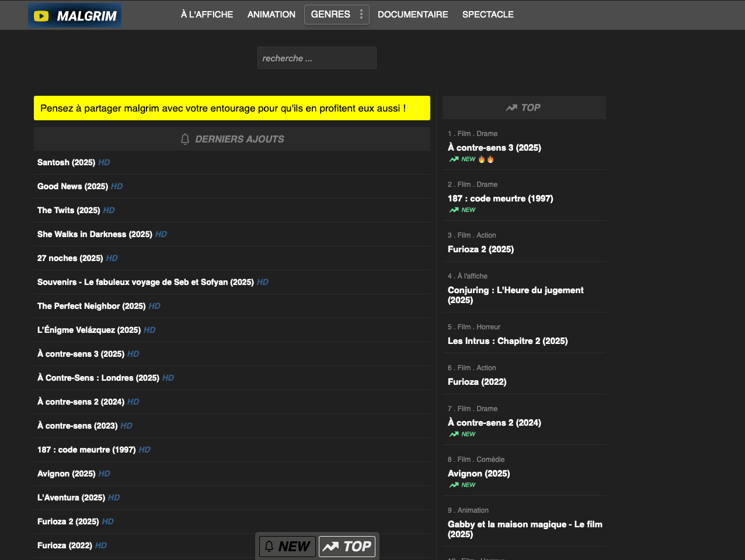
Task: Select SPECTACLE in the navigation bar
Action: (488, 15)
